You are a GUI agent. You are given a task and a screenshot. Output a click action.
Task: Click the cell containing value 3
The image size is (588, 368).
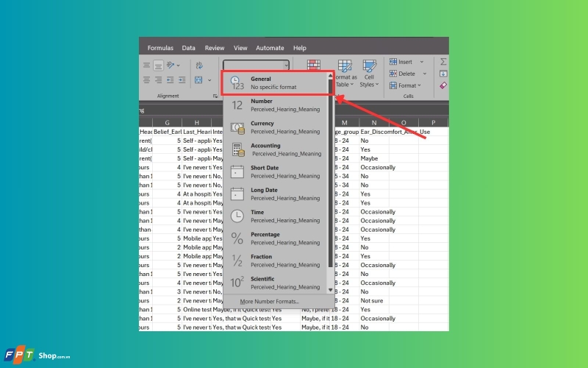point(168,291)
